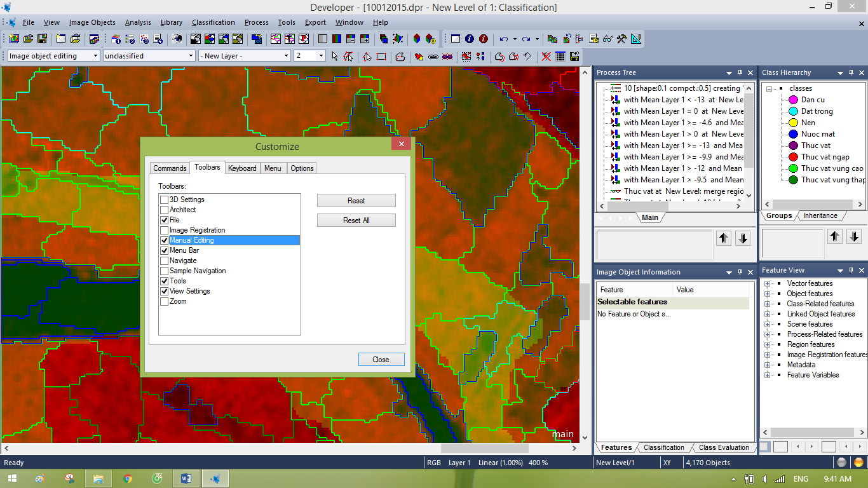
Task: Click the chain link merge objects icon
Action: [x=433, y=56]
